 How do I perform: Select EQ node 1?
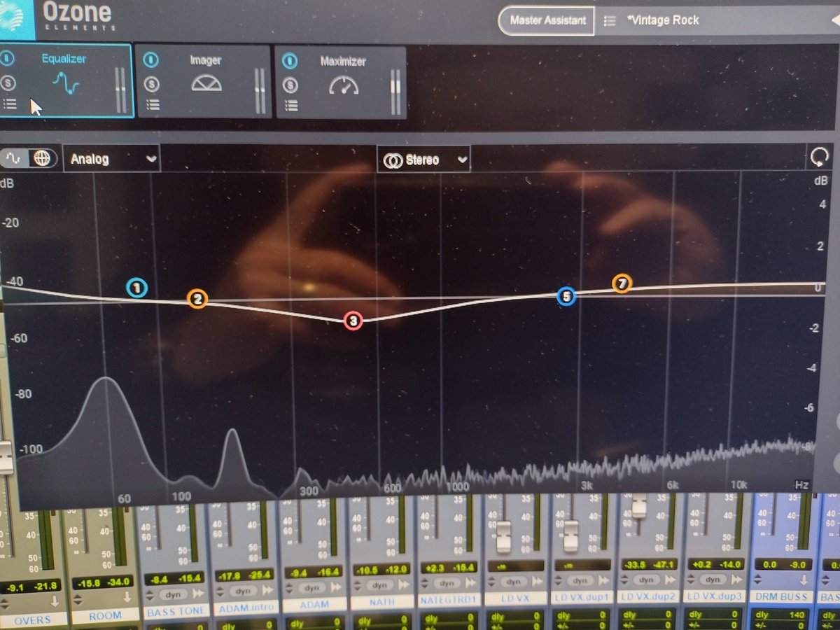click(137, 288)
